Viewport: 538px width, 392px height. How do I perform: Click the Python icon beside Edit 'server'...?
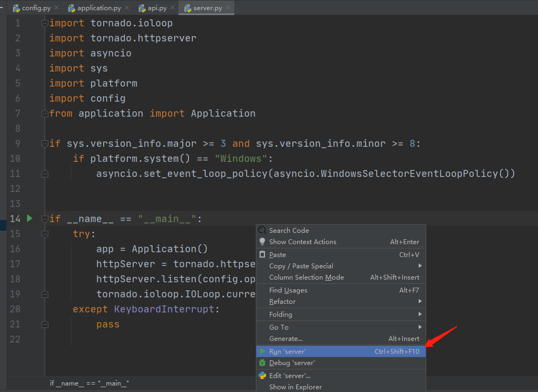point(262,375)
